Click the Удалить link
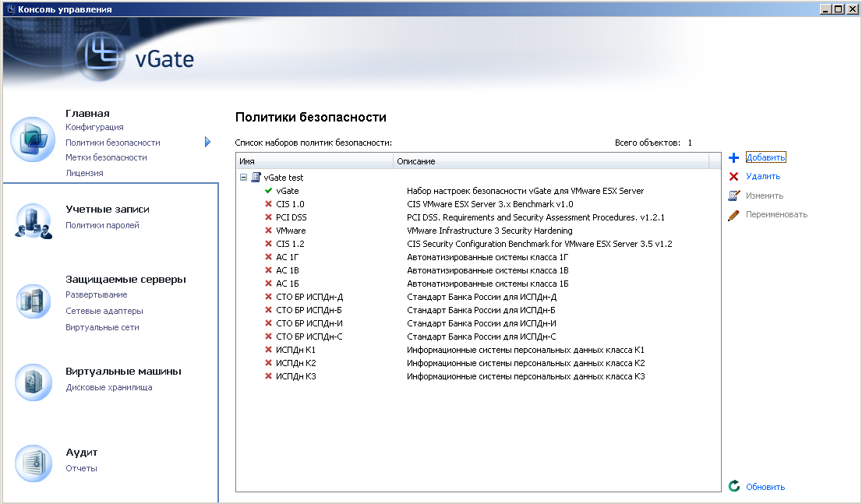 (763, 176)
